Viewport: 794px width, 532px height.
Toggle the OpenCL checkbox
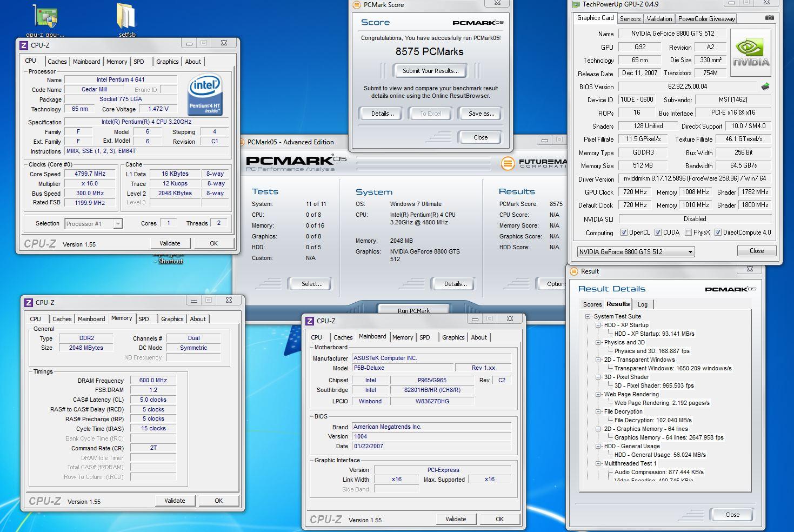point(624,232)
